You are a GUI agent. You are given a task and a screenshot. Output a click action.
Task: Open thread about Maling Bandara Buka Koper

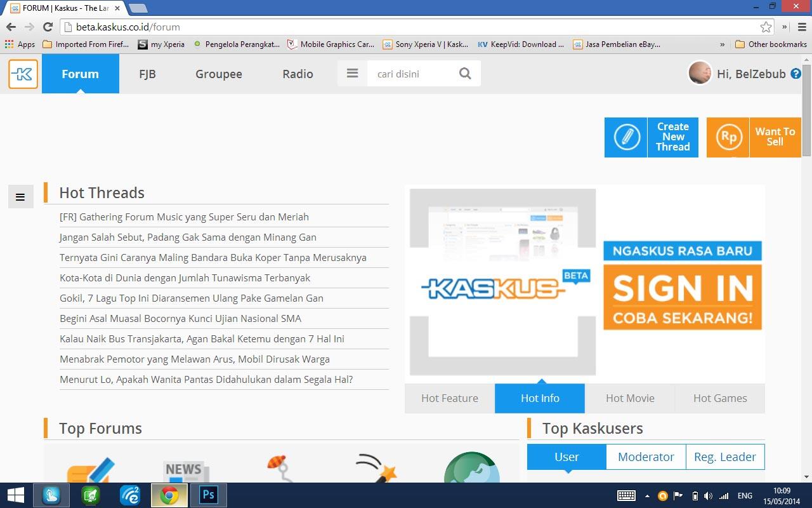click(x=213, y=257)
